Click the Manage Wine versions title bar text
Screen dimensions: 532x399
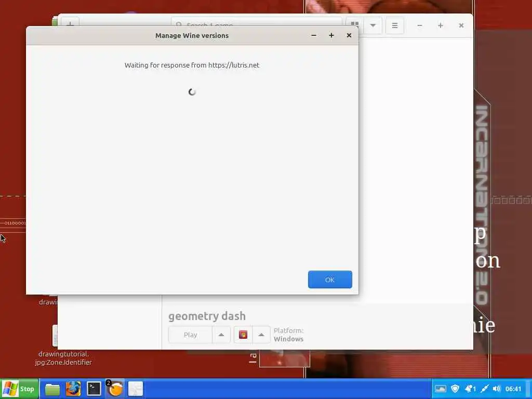click(192, 36)
